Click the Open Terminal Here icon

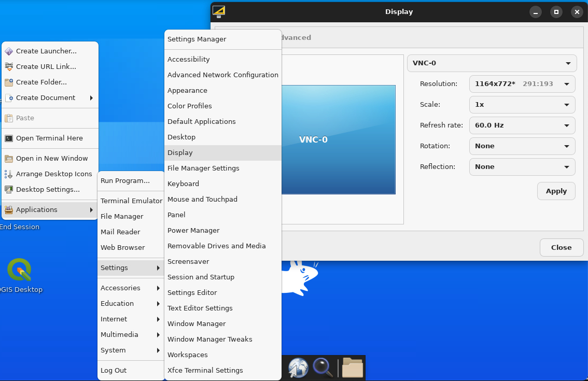click(x=9, y=138)
